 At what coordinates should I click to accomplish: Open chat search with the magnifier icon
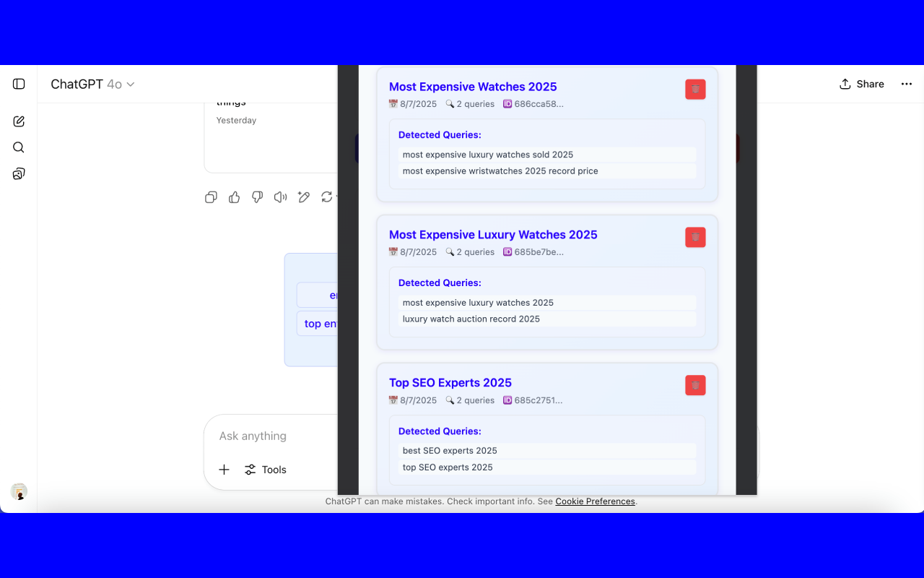18,147
